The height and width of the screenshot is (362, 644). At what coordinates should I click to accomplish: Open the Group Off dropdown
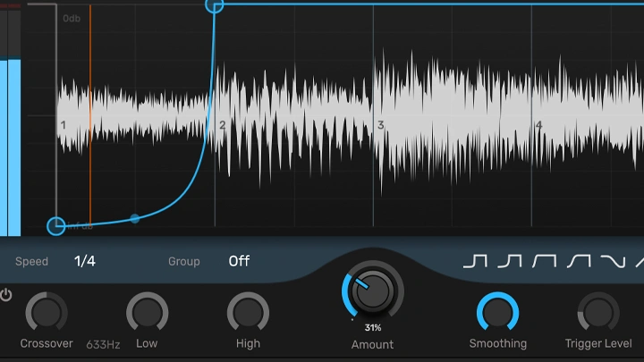tap(239, 261)
